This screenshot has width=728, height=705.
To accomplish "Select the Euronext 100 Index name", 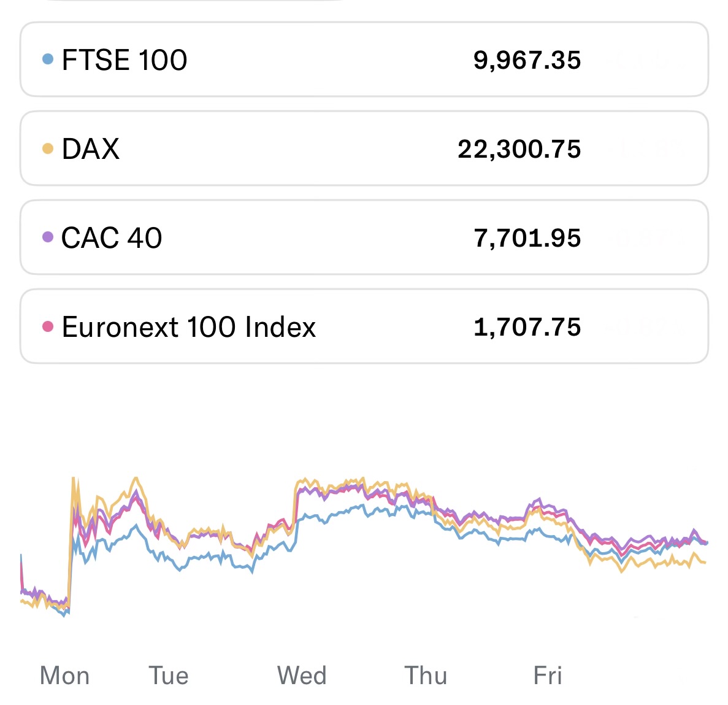I will tap(189, 327).
